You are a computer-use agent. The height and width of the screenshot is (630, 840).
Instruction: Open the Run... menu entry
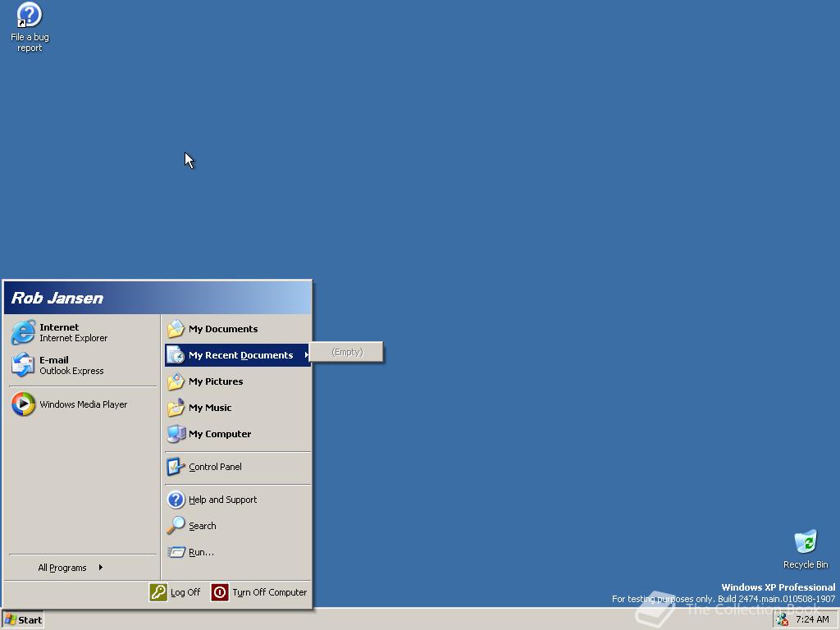pyautogui.click(x=238, y=552)
